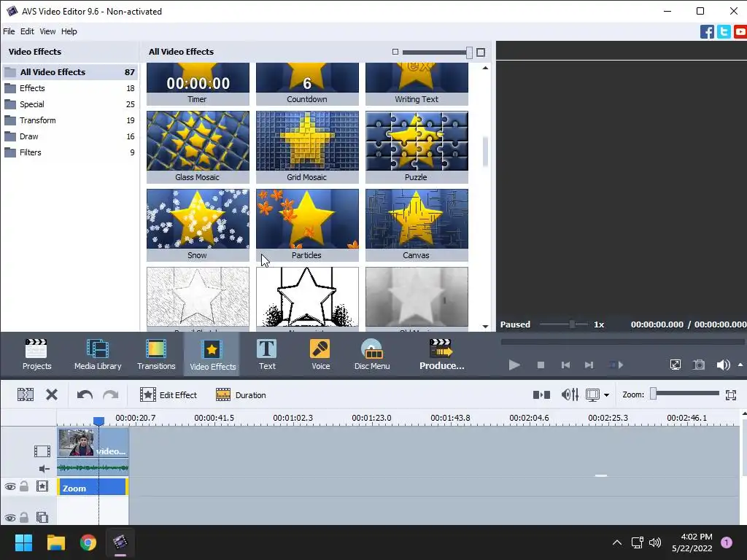747x560 pixels.
Task: Open Chrome from the taskbar
Action: coord(88,542)
